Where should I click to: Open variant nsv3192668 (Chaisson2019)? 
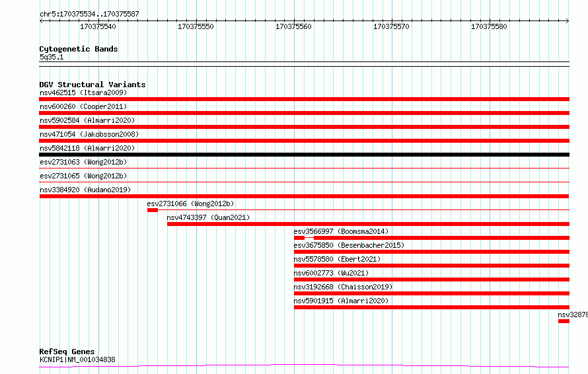tap(343, 287)
